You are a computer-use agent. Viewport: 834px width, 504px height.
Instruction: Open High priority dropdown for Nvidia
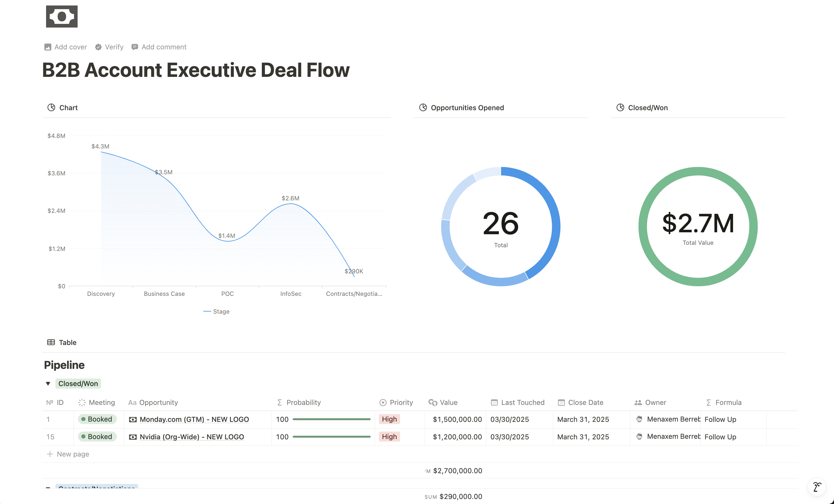pyautogui.click(x=389, y=437)
